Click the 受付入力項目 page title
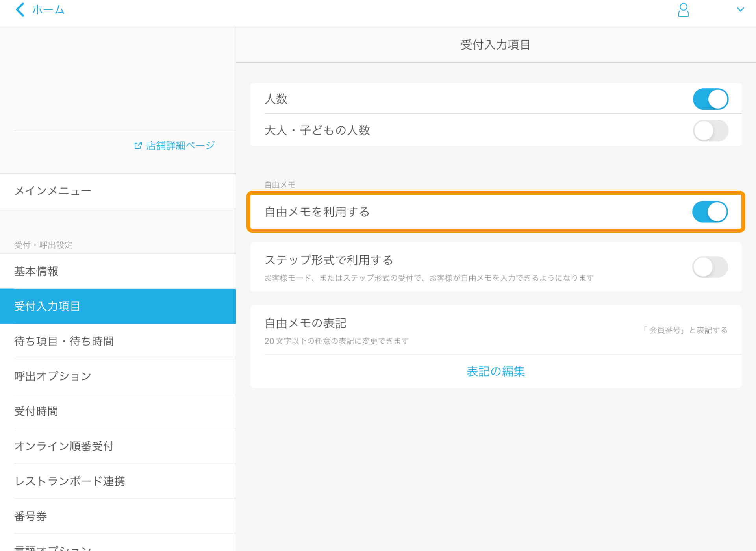Viewport: 756px width, 551px height. 495,45
